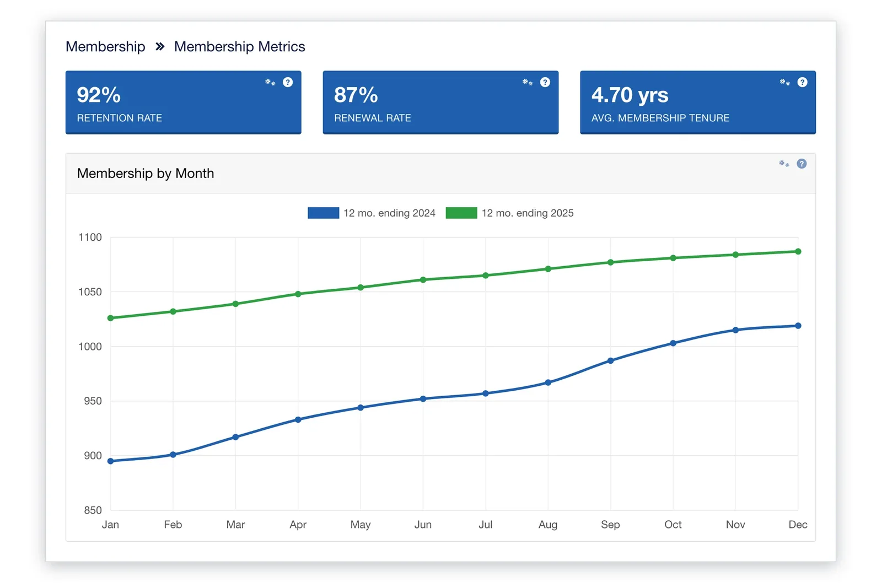The height and width of the screenshot is (588, 882).
Task: Click the 'Aug' x-axis label
Action: (548, 525)
